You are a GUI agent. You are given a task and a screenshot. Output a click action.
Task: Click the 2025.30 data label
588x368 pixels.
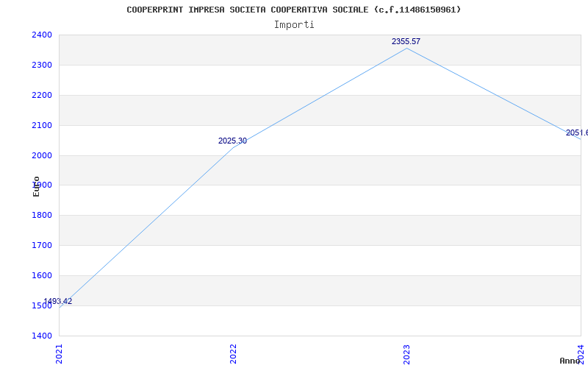coord(232,141)
